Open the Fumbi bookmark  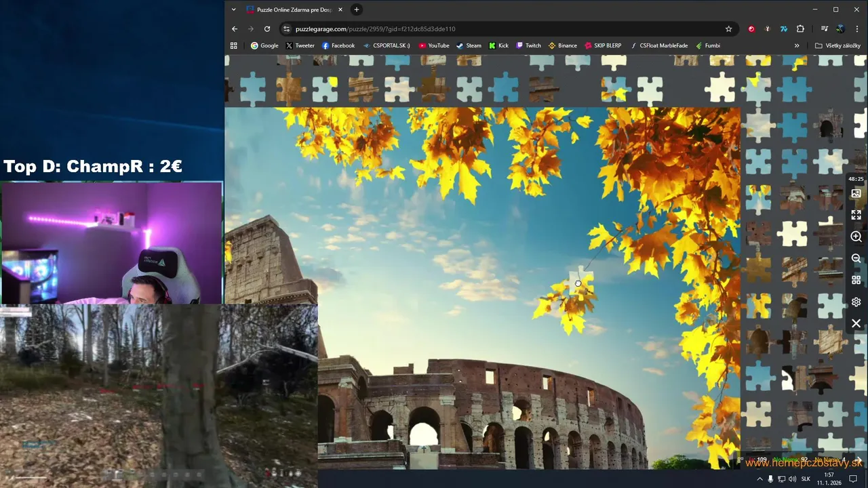pyautogui.click(x=708, y=45)
